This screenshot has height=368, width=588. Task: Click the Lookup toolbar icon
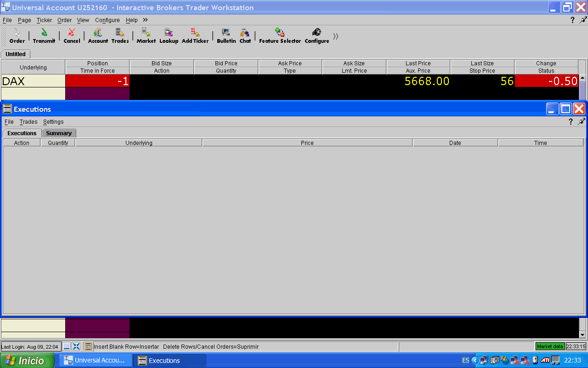(x=169, y=35)
